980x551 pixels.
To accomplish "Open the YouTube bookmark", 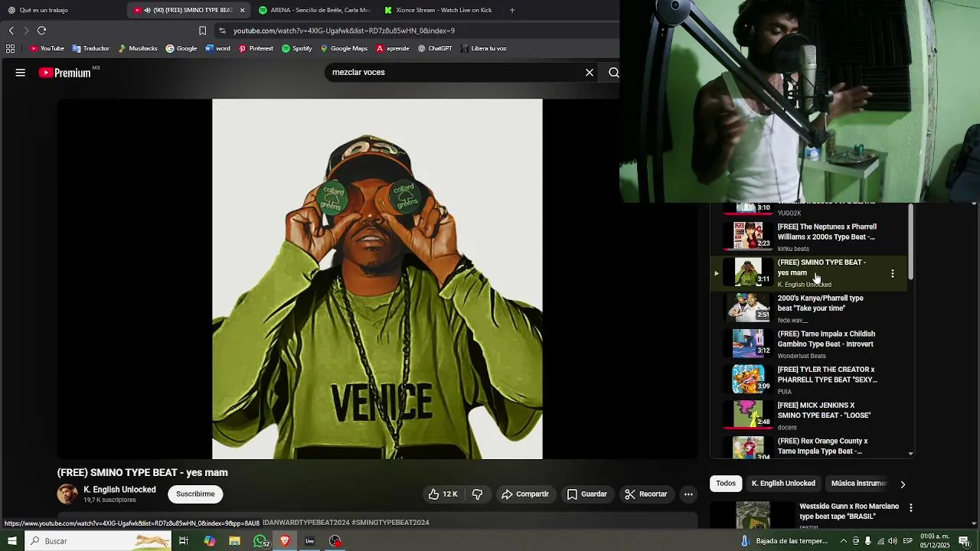I will [x=47, y=48].
